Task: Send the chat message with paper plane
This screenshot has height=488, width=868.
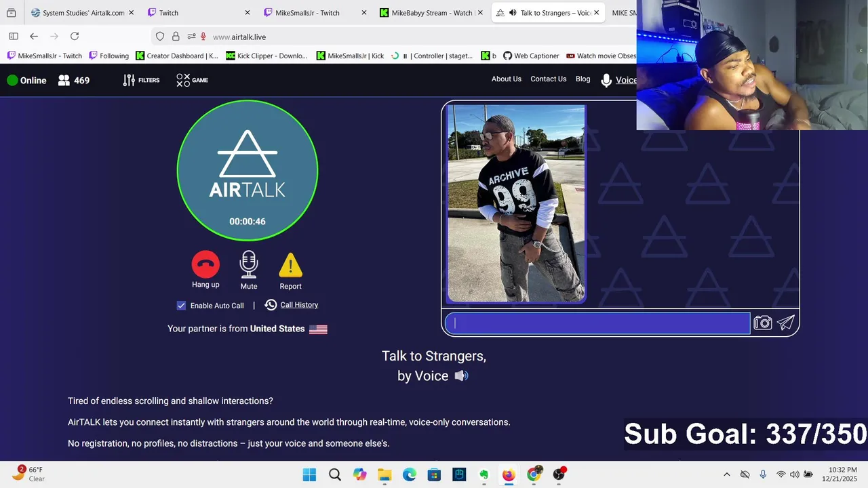Action: (x=786, y=323)
